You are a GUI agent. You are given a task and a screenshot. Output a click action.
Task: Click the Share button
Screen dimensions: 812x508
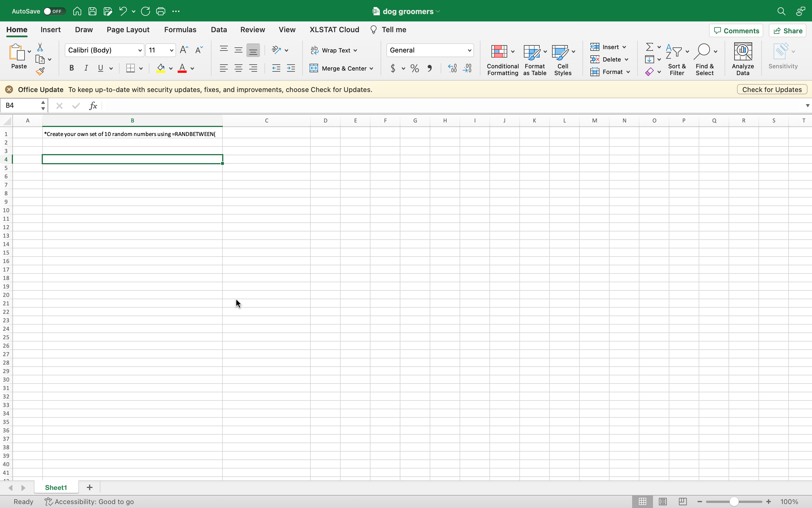tap(787, 30)
